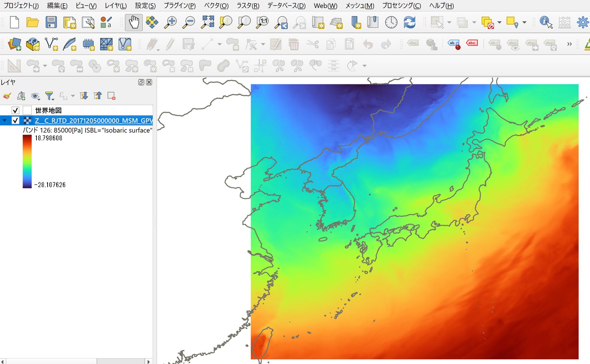
Task: Click the Processing Toolbox gear icon
Action: [x=583, y=22]
